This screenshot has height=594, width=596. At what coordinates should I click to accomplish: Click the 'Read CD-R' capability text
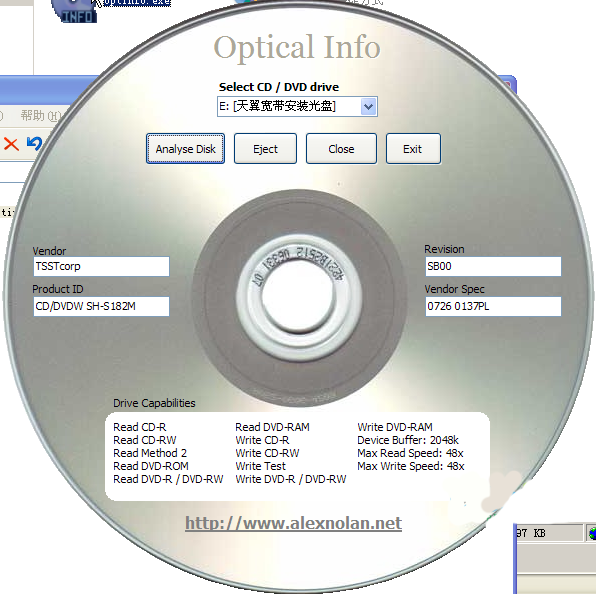139,427
